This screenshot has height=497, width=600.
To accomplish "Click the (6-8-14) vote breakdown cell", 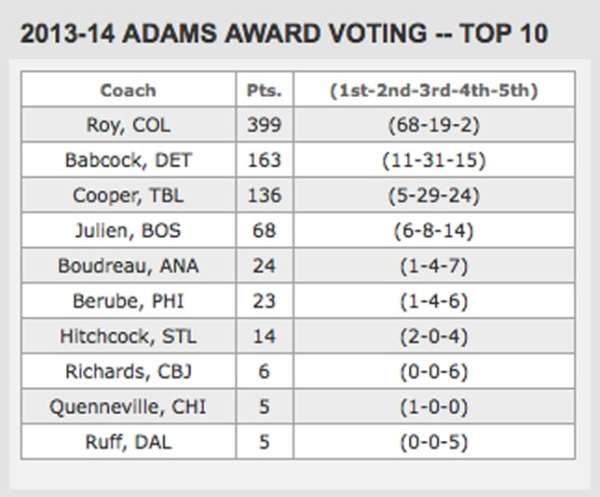I will pyautogui.click(x=433, y=231).
